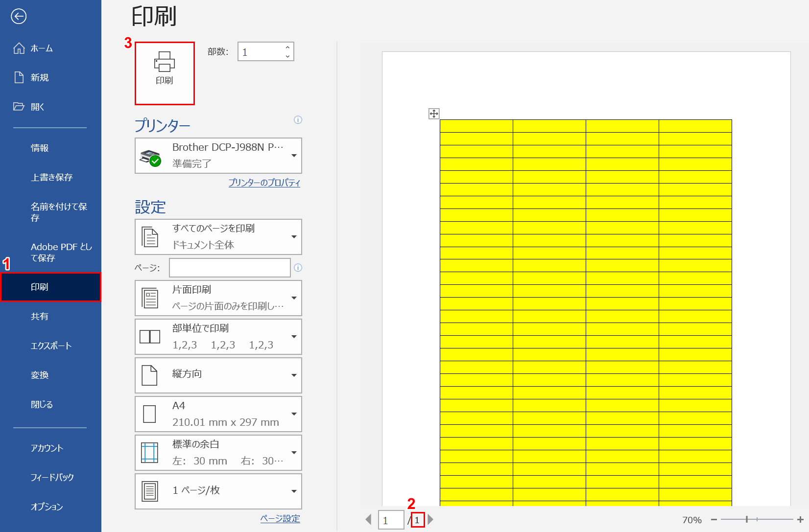Open プリンターのプロパティ link
The height and width of the screenshot is (532, 809).
(264, 183)
